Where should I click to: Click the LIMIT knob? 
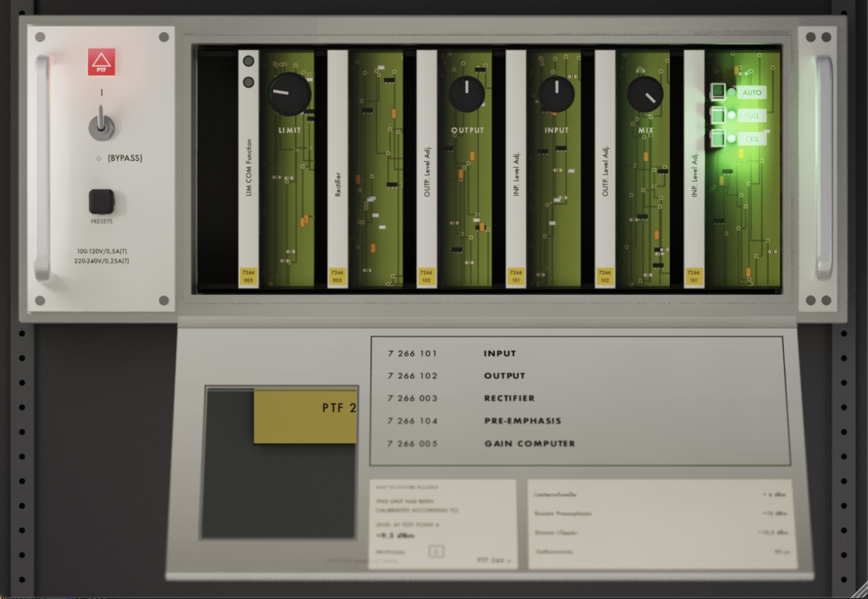290,94
